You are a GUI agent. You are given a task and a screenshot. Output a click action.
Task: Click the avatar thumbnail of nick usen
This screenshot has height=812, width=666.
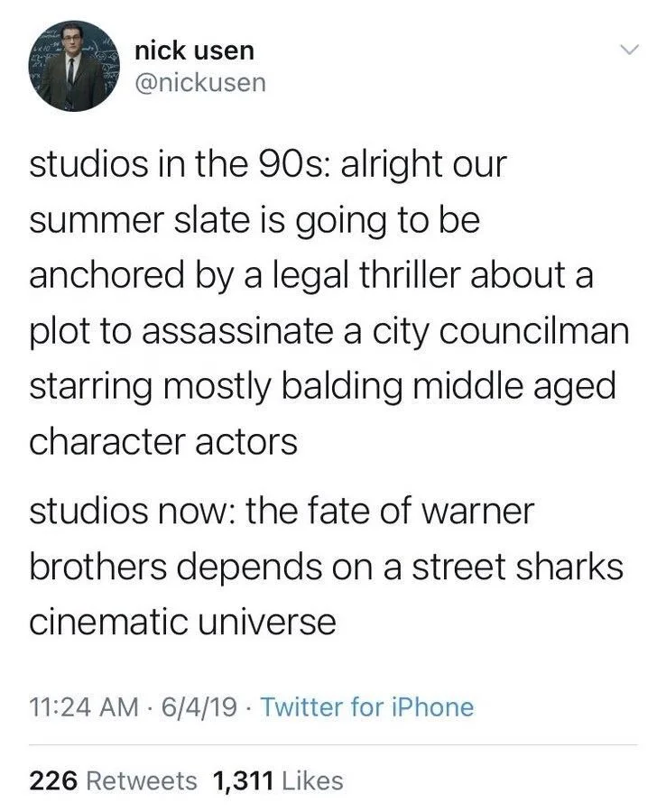pyautogui.click(x=75, y=66)
